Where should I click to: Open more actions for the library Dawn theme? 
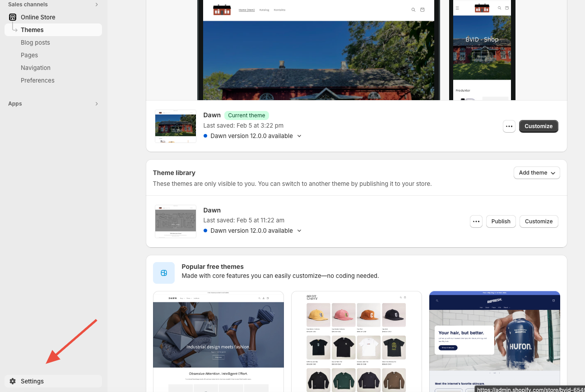point(476,221)
